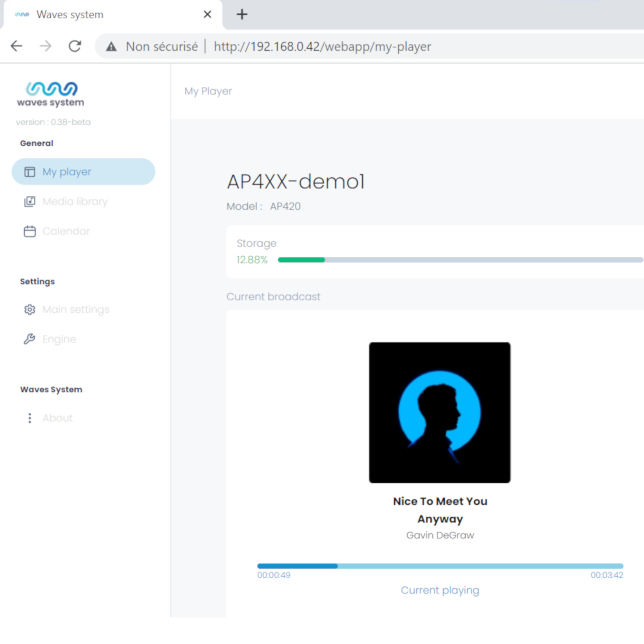Click the album cover thumbnail
The height and width of the screenshot is (644, 644).
(439, 412)
